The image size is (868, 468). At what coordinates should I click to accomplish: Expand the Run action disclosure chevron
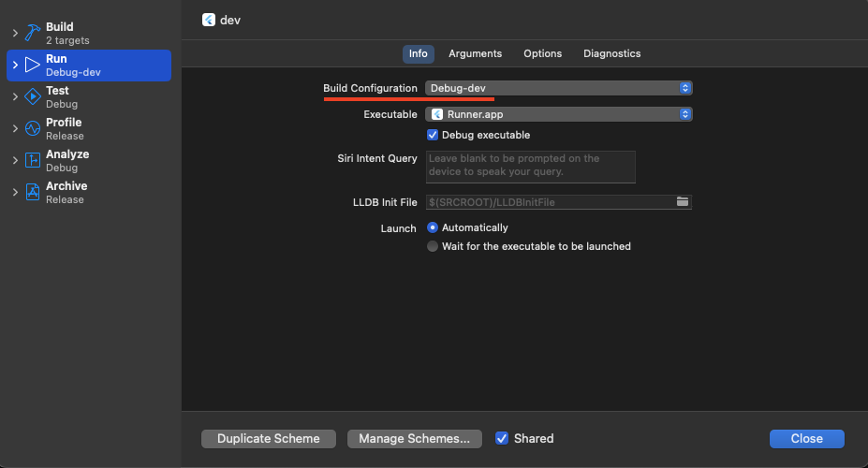click(16, 66)
